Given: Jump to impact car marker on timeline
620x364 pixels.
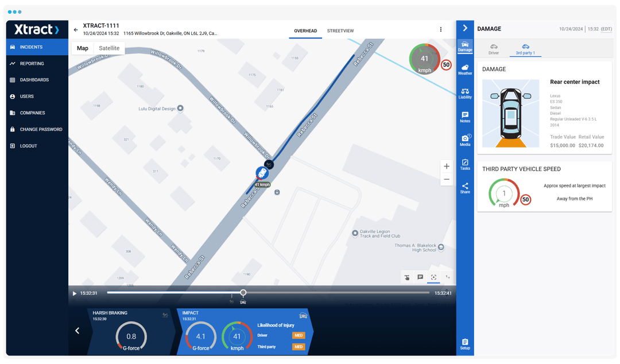Looking at the screenshot, I should (x=243, y=302).
